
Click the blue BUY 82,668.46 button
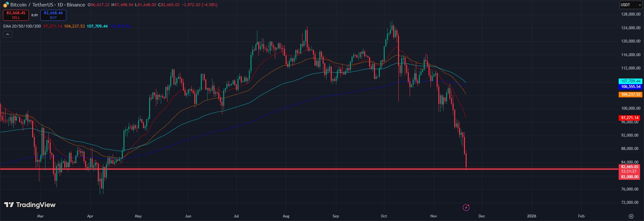(53, 15)
